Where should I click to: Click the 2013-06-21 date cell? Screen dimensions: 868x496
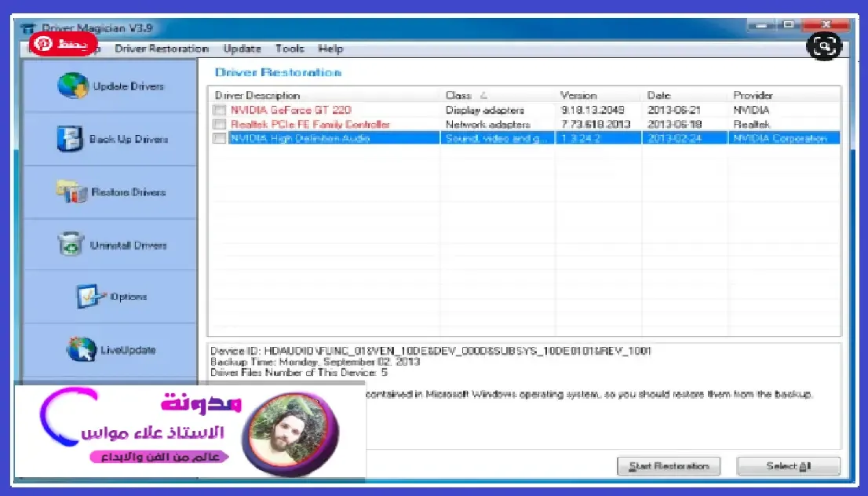[x=673, y=110]
